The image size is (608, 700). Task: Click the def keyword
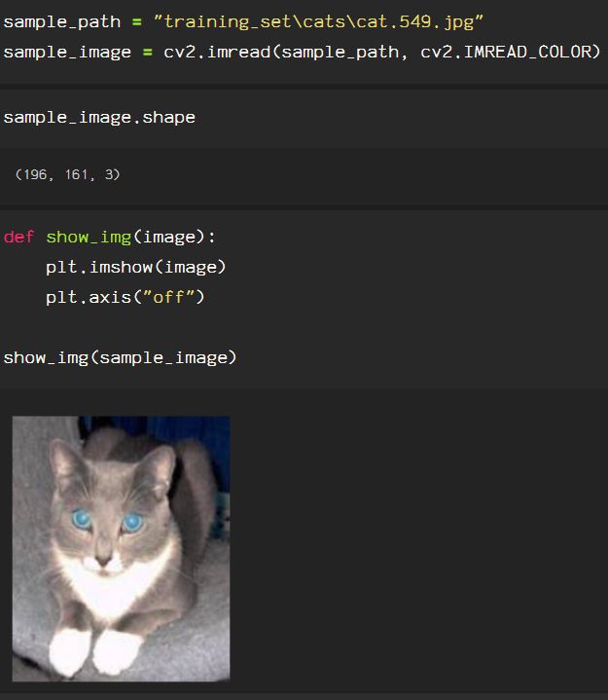click(18, 237)
